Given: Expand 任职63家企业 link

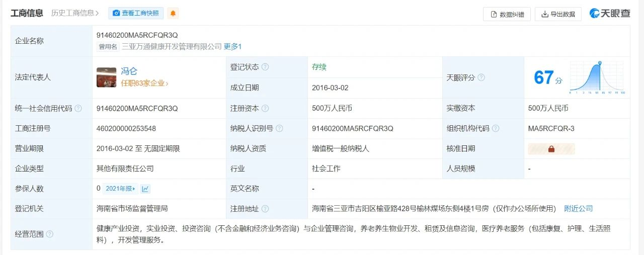Looking at the screenshot, I should pos(144,83).
